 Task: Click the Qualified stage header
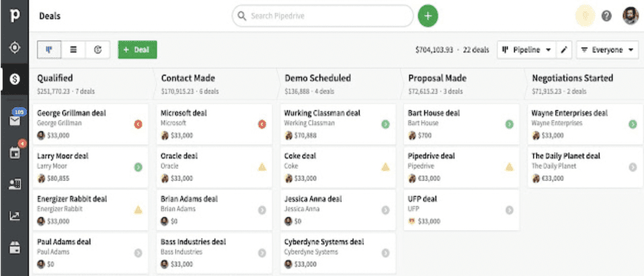tap(55, 78)
